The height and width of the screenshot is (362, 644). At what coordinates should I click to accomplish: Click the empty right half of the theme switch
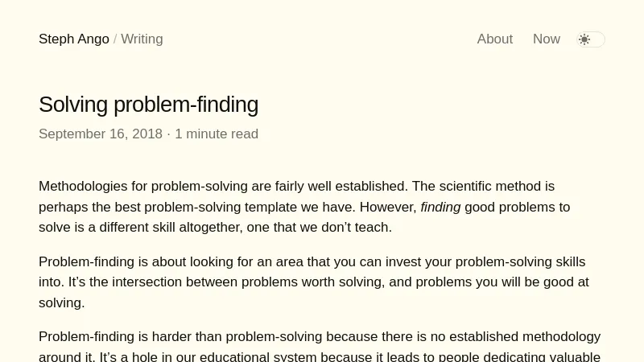coord(598,39)
